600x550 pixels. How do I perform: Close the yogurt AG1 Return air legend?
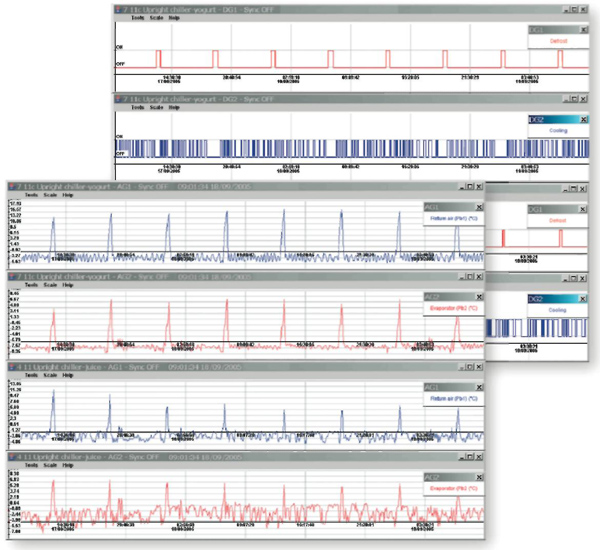point(477,207)
